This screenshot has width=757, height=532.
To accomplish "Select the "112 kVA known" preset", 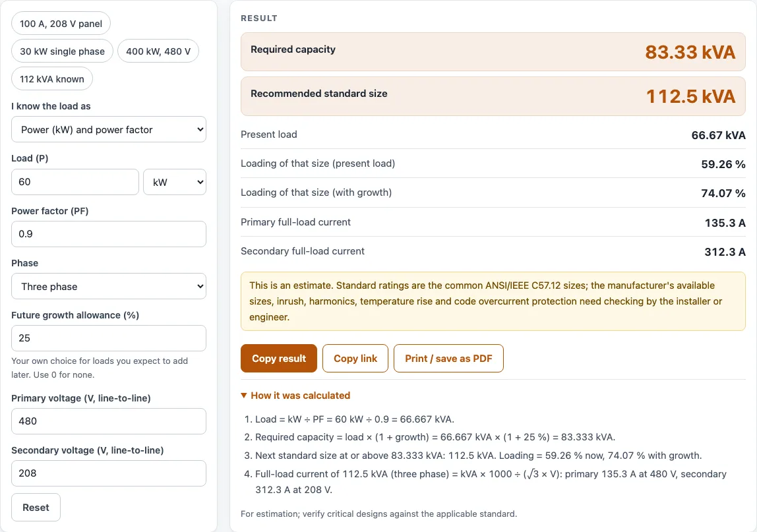I will point(52,79).
